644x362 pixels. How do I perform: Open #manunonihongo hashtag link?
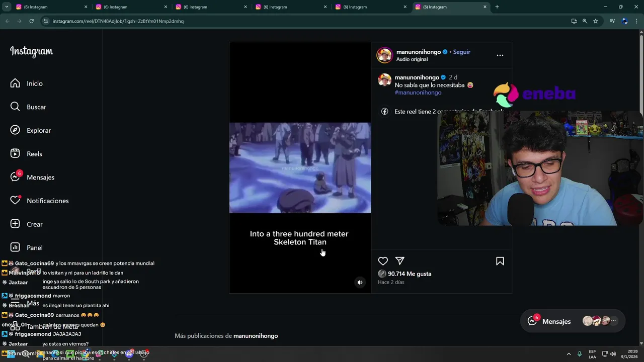coord(418,93)
